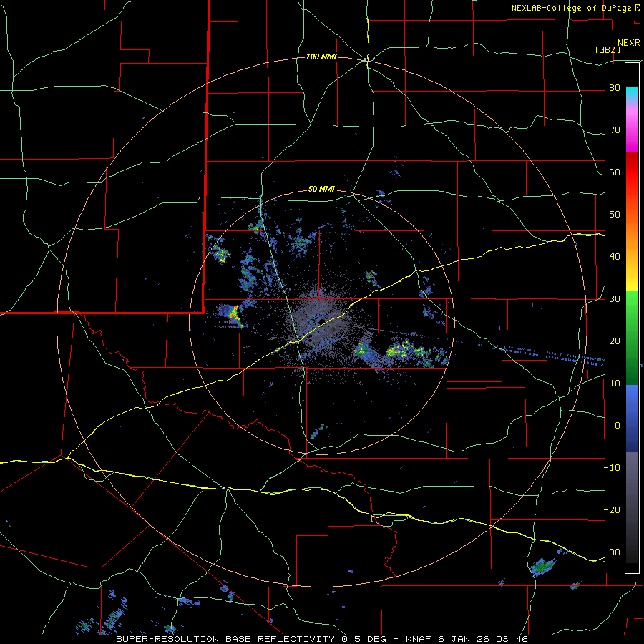Image resolution: width=644 pixels, height=644 pixels.
Task: Click the 80 value on the dBZ scale
Action: (x=615, y=88)
